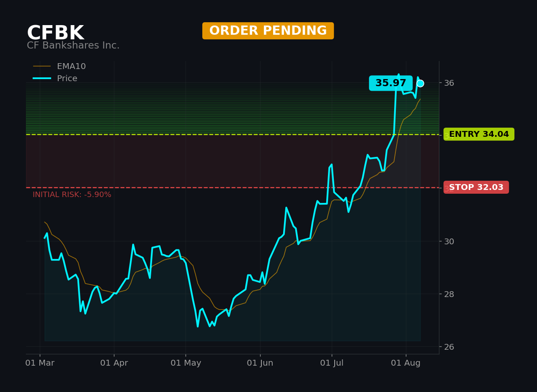Select the CFBK ticker title
The width and height of the screenshot is (537, 392).
55,33
